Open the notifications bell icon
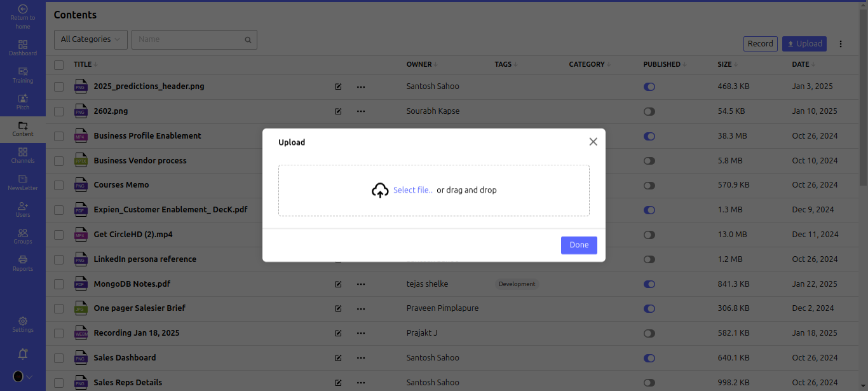Image resolution: width=868 pixels, height=391 pixels. (23, 354)
